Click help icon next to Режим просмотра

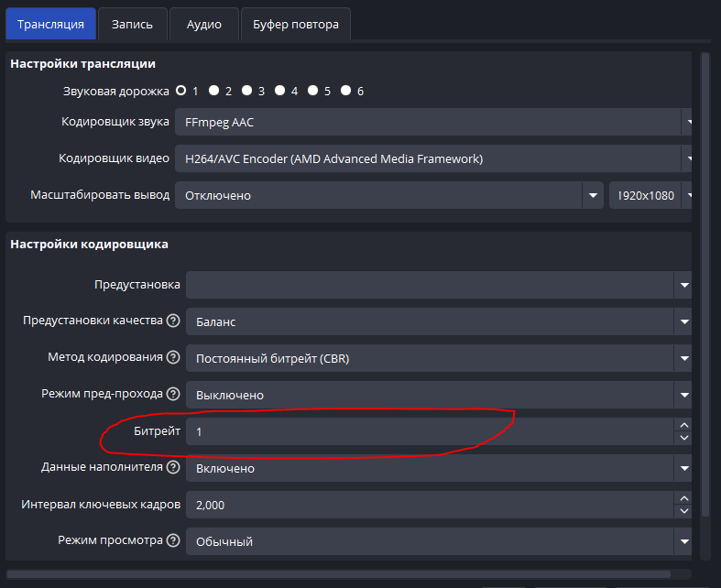pyautogui.click(x=173, y=540)
